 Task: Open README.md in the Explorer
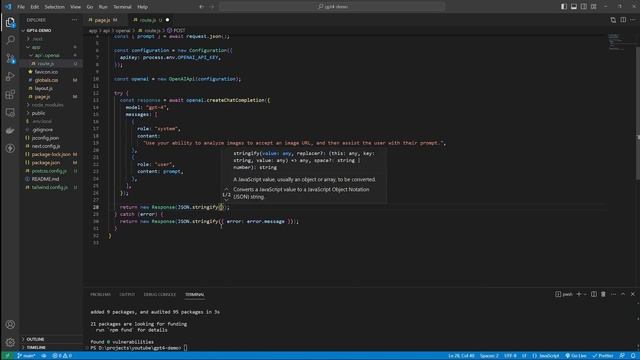pos(45,179)
